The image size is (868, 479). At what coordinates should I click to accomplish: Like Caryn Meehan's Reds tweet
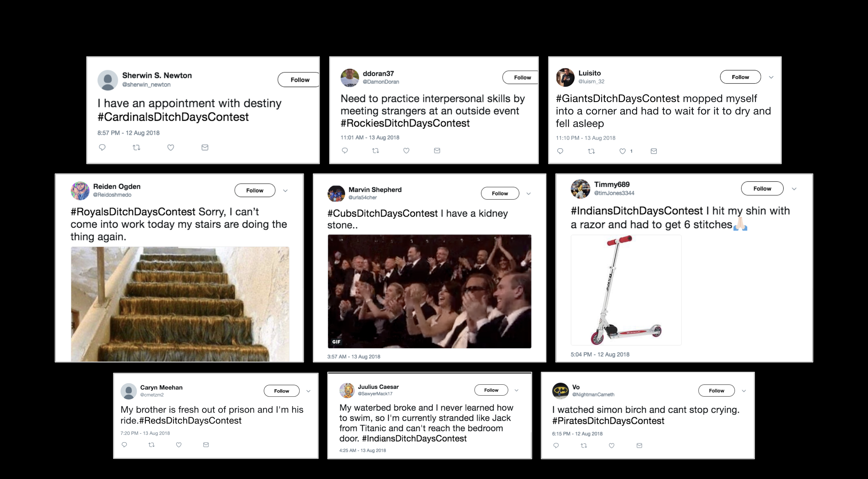179,445
